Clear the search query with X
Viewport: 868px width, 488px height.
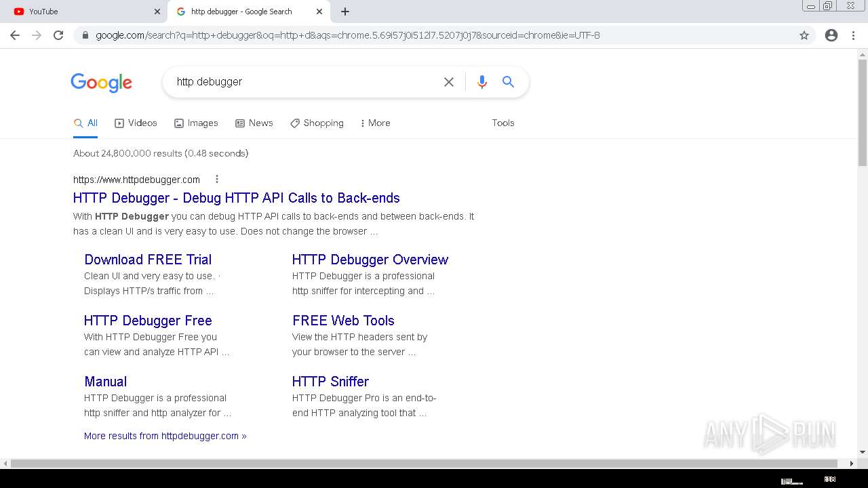[449, 82]
